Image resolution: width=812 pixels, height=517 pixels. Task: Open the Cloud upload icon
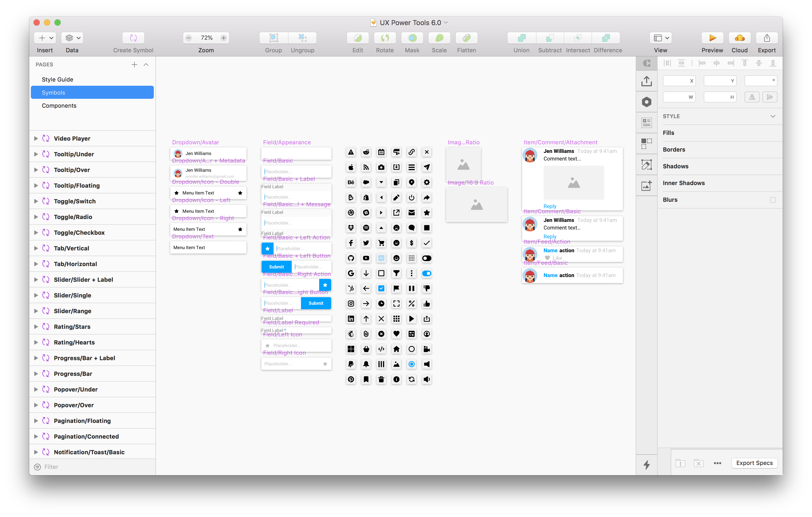[x=740, y=38]
